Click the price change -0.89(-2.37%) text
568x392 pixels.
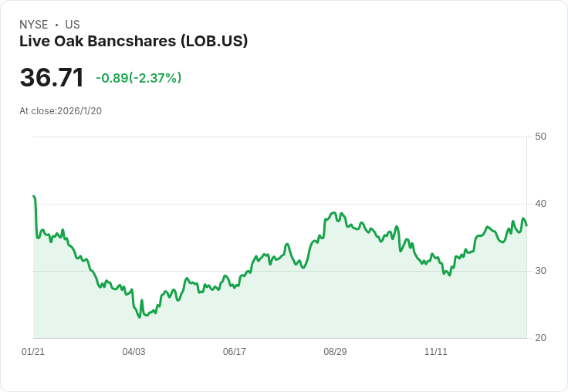pyautogui.click(x=138, y=78)
